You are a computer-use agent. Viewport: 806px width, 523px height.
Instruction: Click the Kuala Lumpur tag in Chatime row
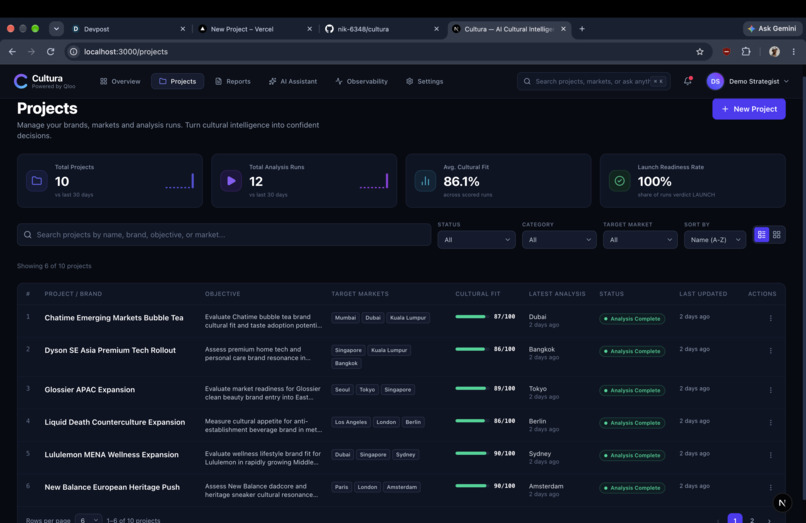click(x=408, y=318)
